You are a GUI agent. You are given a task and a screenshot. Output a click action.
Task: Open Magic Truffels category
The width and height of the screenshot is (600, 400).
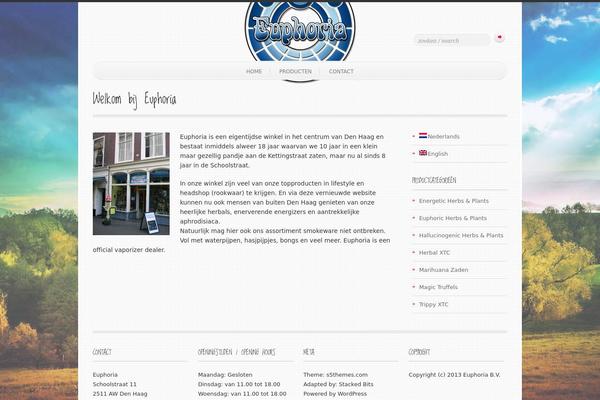coord(438,287)
